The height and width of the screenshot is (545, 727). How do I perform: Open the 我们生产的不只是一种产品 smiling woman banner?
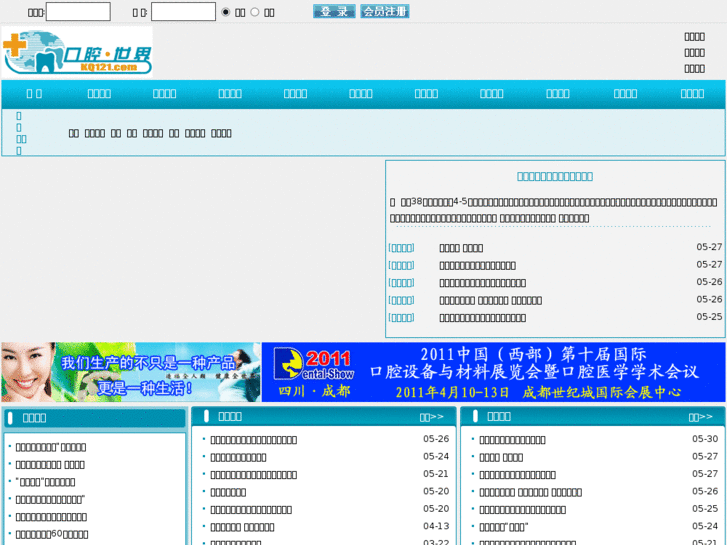coord(131,372)
